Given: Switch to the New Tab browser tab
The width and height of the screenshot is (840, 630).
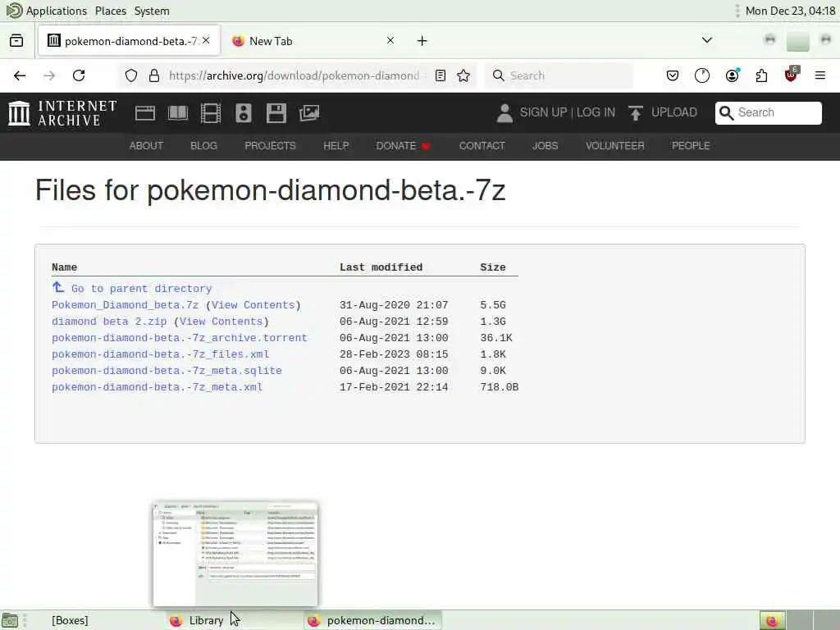Looking at the screenshot, I should [313, 41].
